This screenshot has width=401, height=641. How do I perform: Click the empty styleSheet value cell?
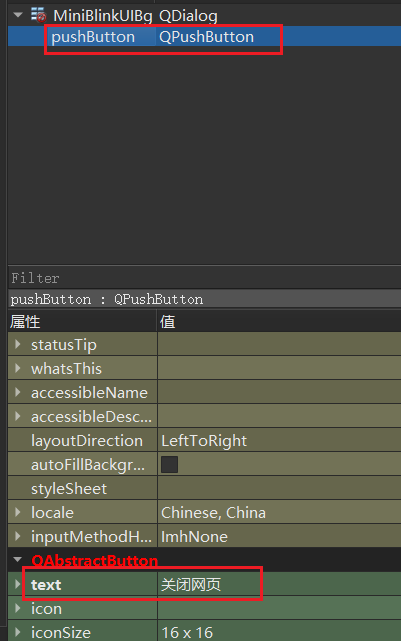click(279, 489)
